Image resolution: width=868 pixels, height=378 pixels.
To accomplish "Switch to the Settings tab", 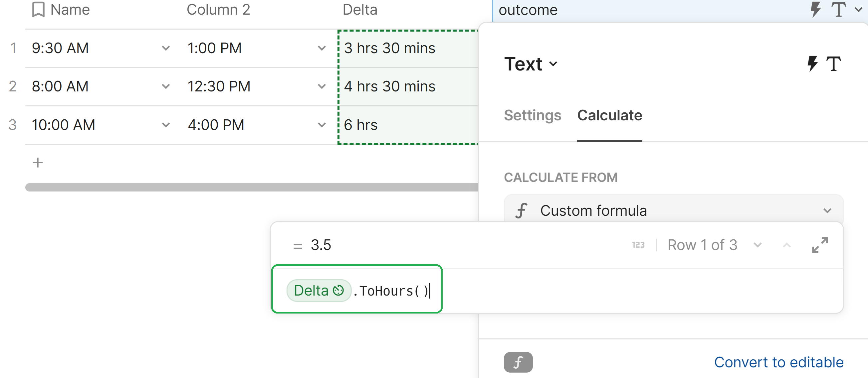I will (533, 115).
